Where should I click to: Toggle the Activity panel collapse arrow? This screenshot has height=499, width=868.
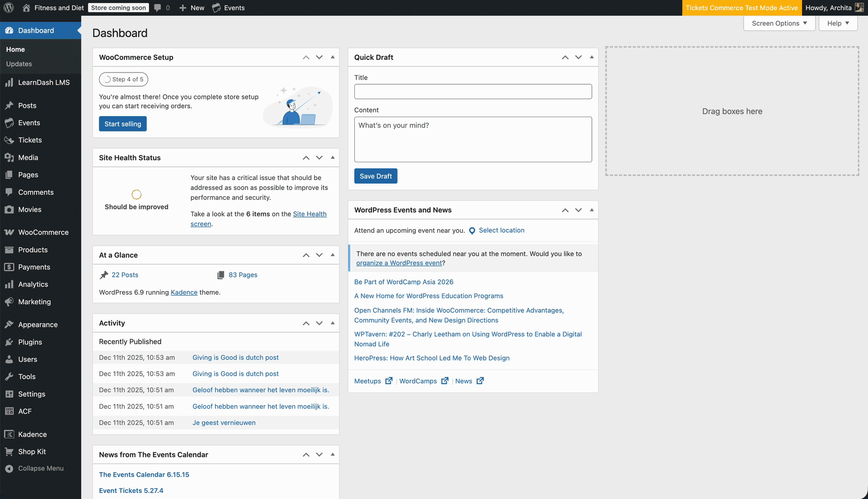[332, 323]
